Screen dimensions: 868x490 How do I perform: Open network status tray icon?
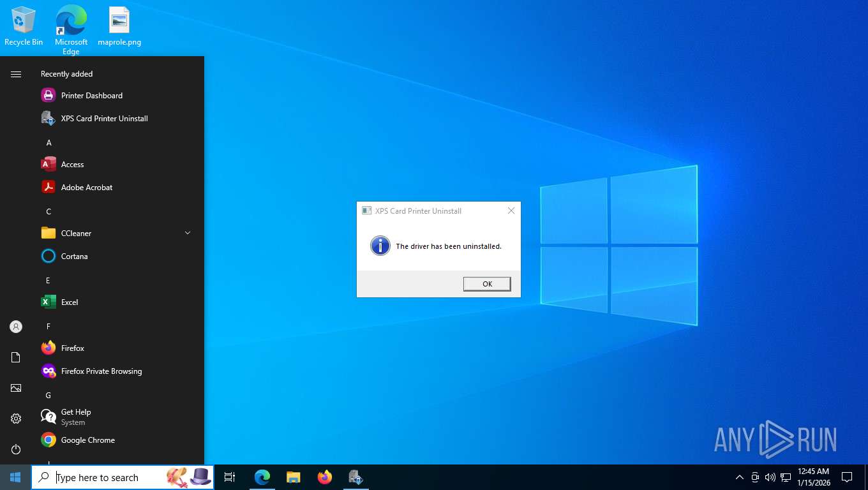[x=786, y=477]
